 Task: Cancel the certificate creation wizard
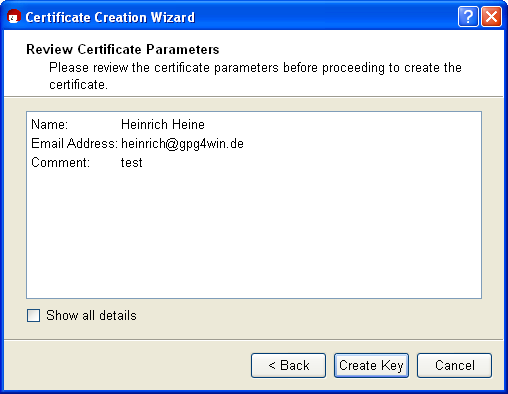(x=454, y=365)
